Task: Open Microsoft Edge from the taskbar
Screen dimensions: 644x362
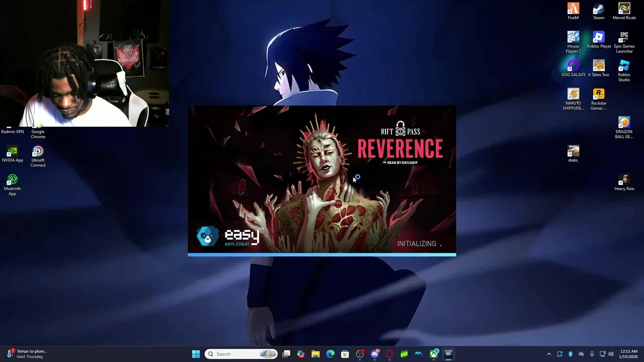Action: point(330,354)
